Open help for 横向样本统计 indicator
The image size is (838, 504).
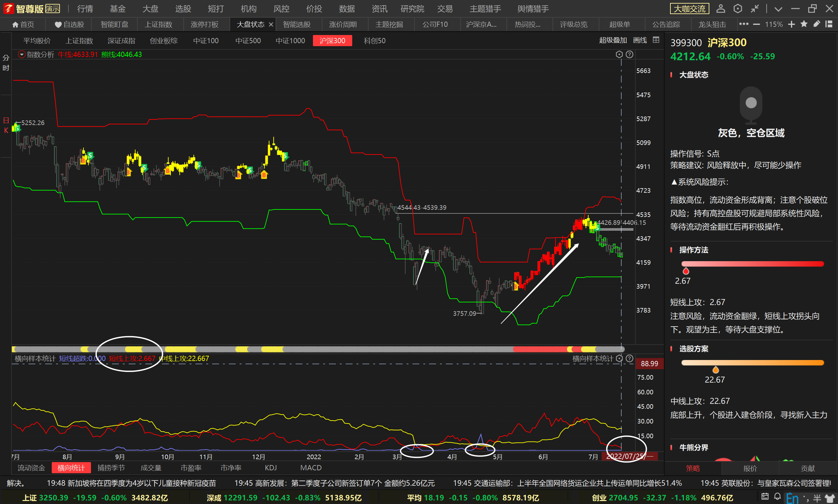click(629, 358)
